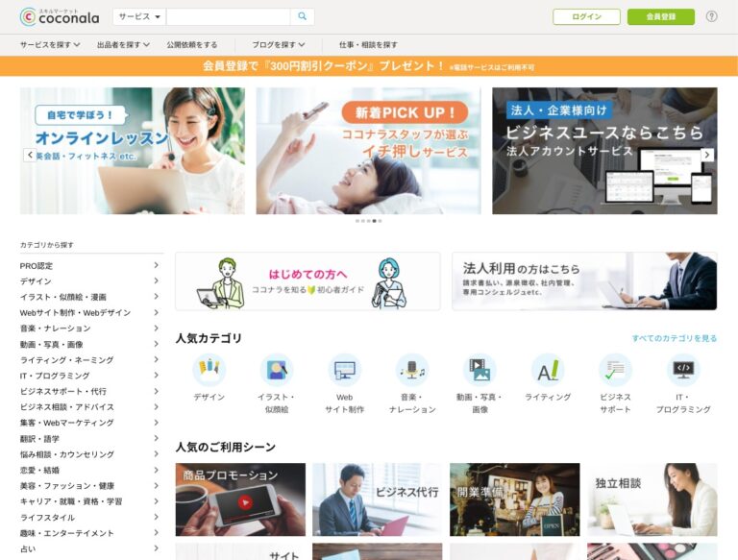Open the サービス search type dropdown

point(139,16)
